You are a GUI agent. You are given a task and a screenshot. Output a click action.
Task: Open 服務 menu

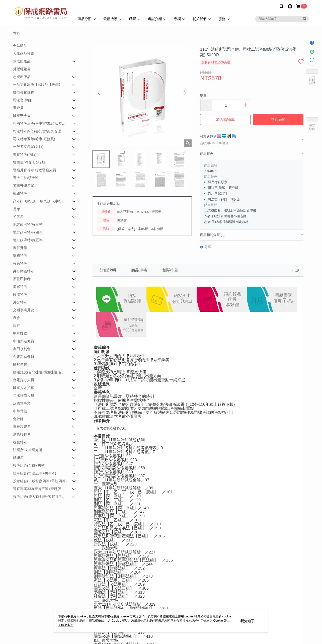(224, 19)
